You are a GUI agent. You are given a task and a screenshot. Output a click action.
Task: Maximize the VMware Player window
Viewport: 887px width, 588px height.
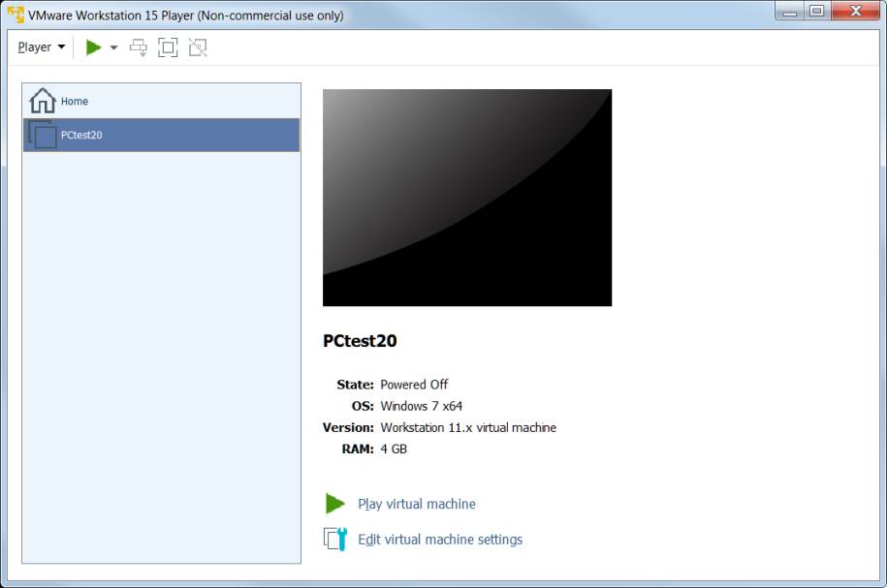click(x=817, y=12)
